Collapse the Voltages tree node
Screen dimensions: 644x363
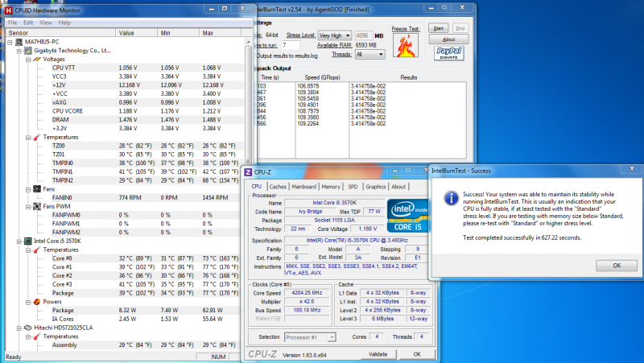tap(28, 60)
